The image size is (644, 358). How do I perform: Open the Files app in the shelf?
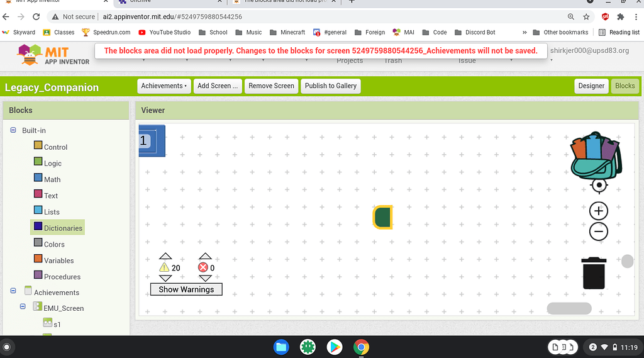(280, 347)
